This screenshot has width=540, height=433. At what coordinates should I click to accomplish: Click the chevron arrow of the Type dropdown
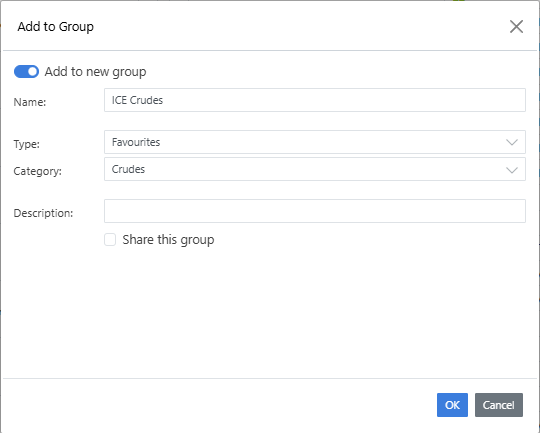click(512, 142)
